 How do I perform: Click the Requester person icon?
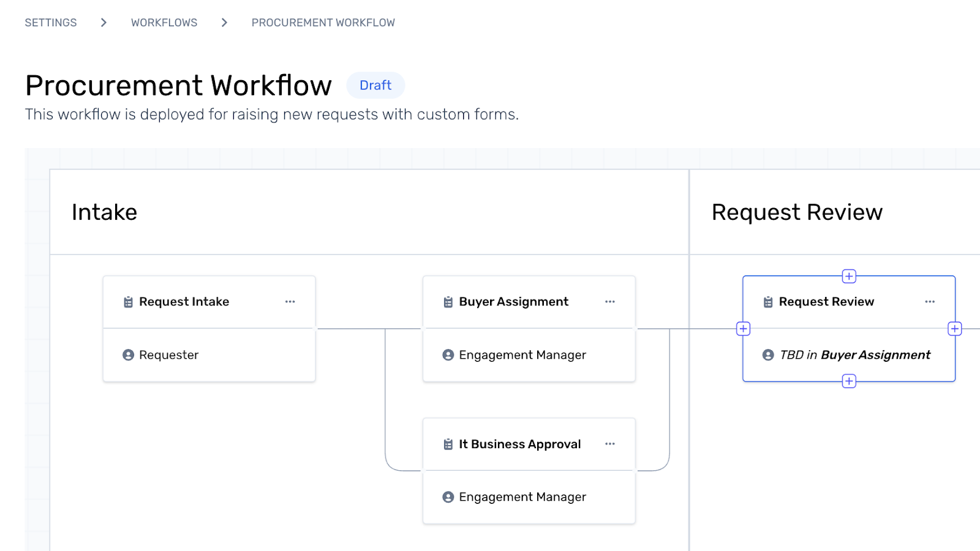point(128,355)
